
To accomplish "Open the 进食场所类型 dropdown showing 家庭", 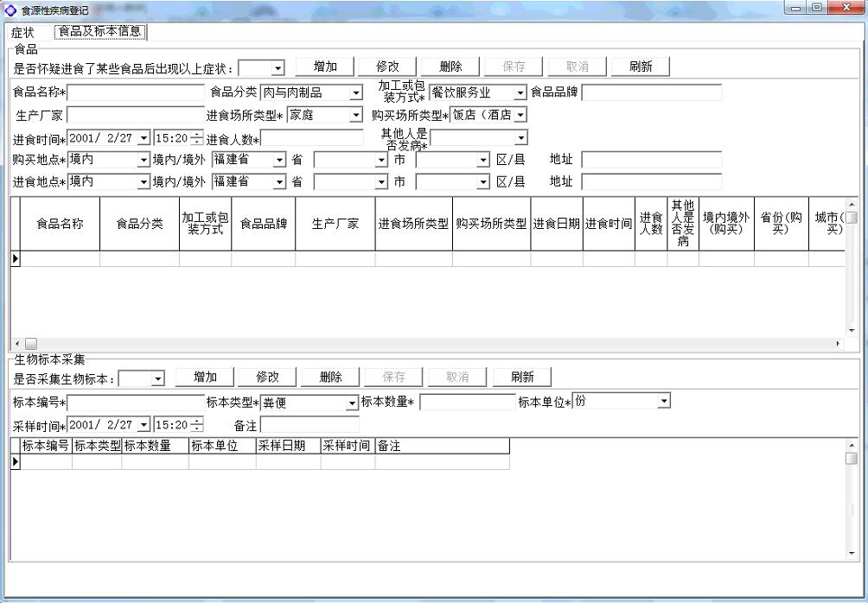I will pos(356,115).
